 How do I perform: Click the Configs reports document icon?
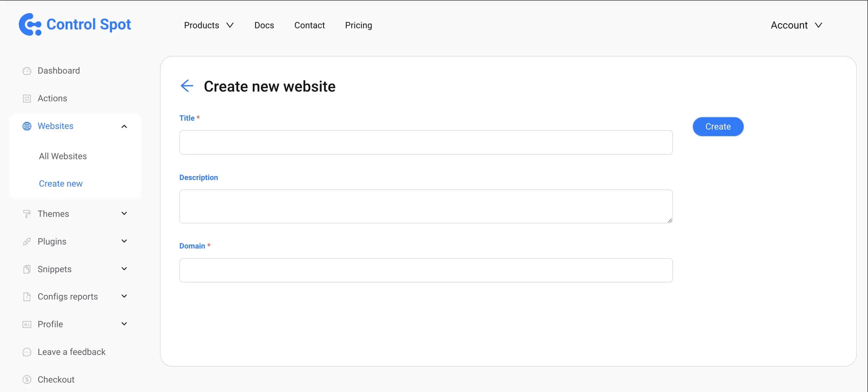point(27,297)
